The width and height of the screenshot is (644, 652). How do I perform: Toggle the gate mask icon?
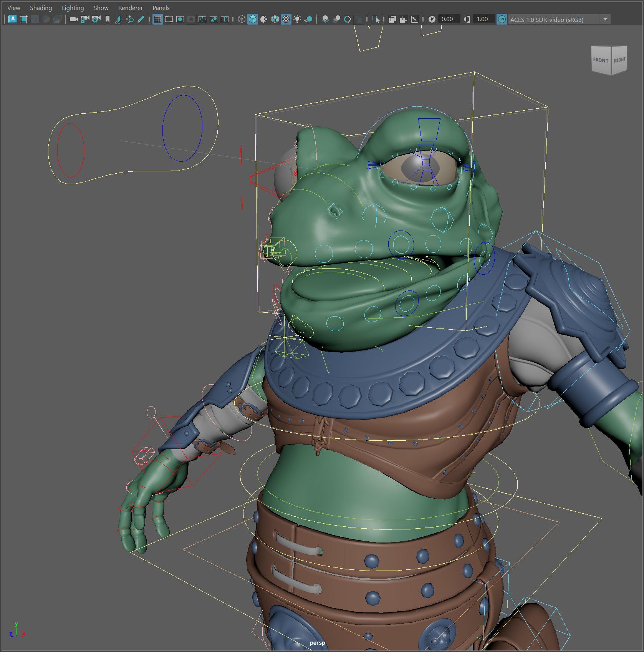191,19
